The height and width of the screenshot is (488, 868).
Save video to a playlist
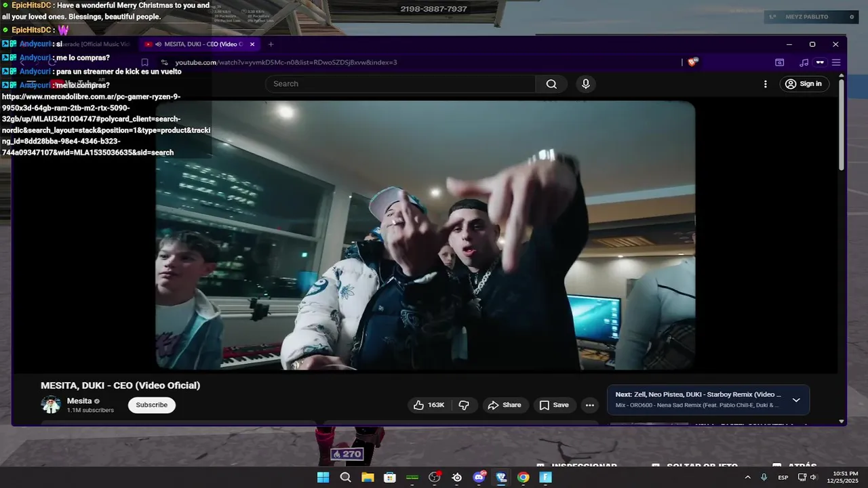(x=554, y=405)
